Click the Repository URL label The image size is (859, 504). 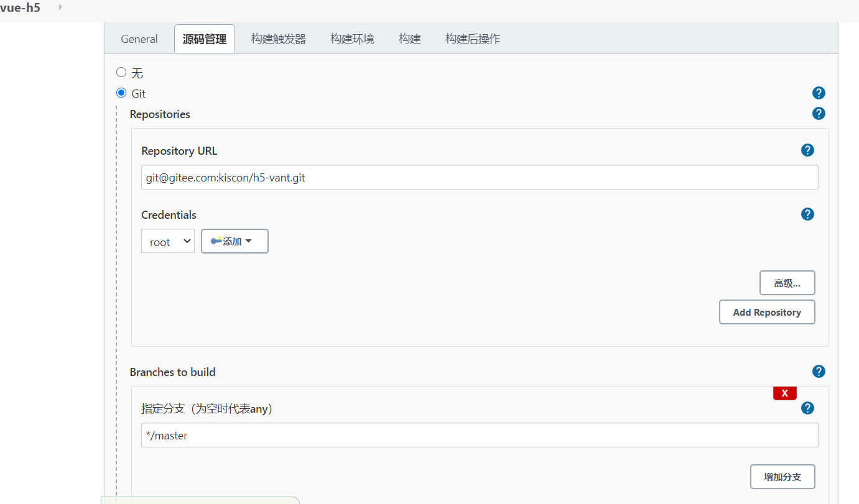click(x=179, y=151)
